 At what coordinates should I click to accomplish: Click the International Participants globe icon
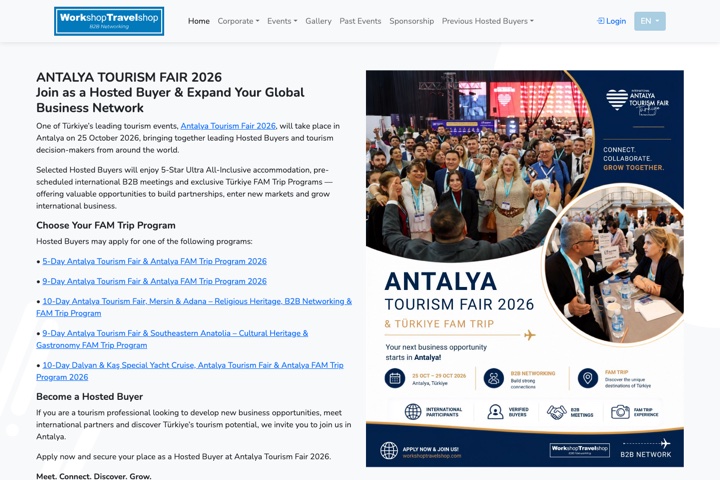pyautogui.click(x=413, y=412)
